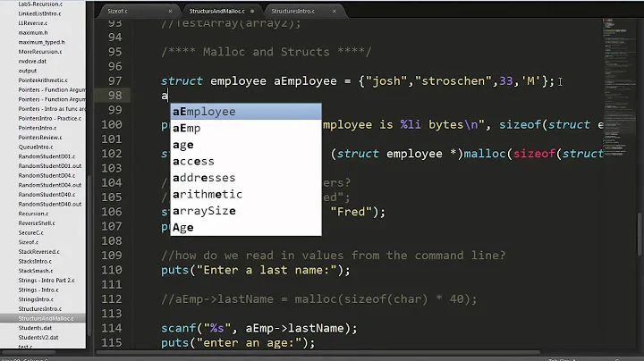Viewport: 644px width, 361px height.
Task: Select aEmployee from autocomplete list
Action: point(204,112)
